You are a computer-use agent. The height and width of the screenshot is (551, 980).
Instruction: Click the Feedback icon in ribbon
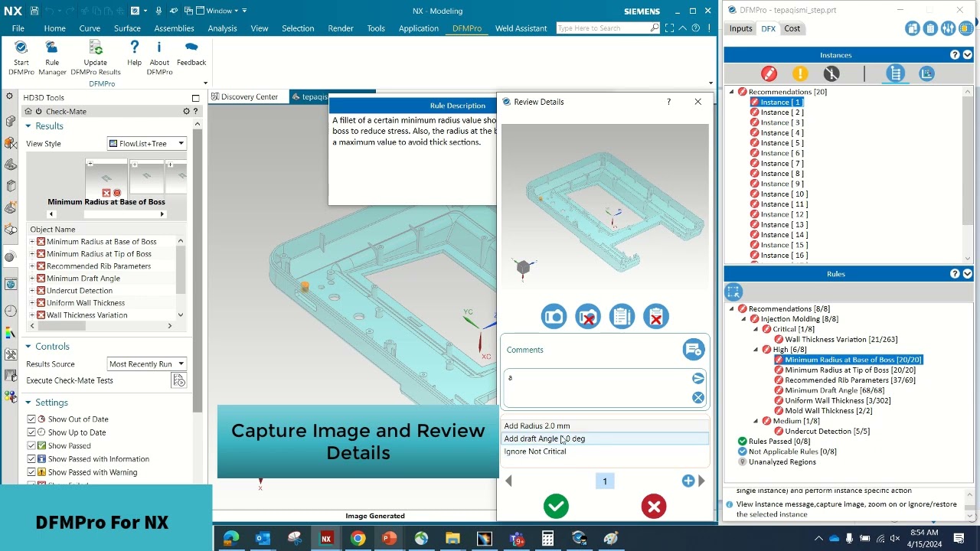[x=191, y=48]
